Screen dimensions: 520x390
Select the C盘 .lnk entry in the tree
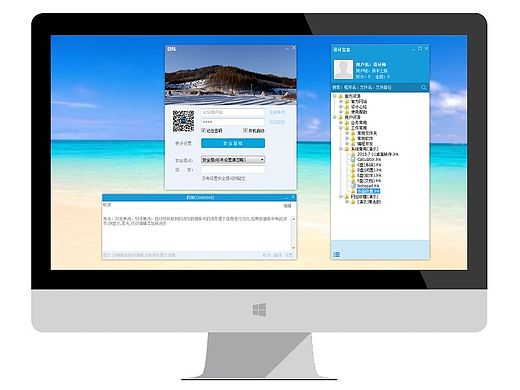[369, 165]
